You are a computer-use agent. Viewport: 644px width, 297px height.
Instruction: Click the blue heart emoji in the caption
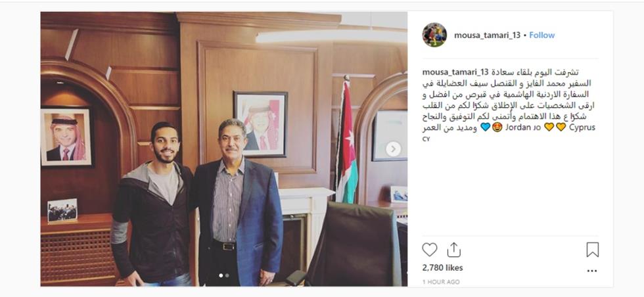tap(485, 127)
